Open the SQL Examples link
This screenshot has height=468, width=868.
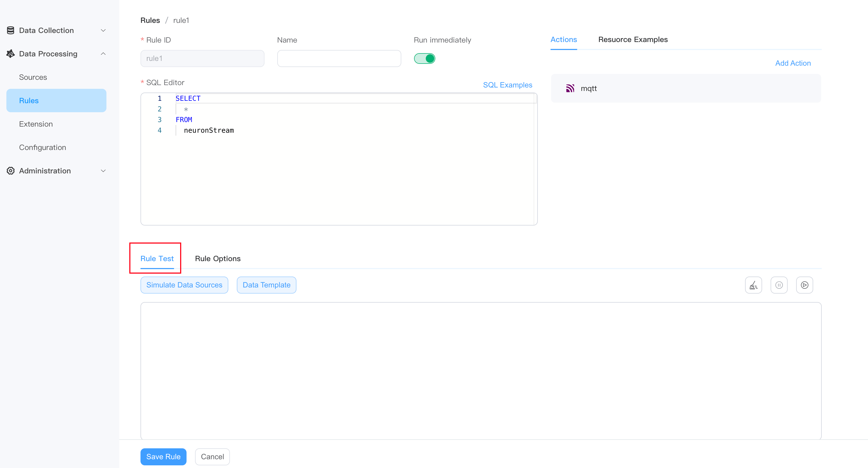point(507,85)
